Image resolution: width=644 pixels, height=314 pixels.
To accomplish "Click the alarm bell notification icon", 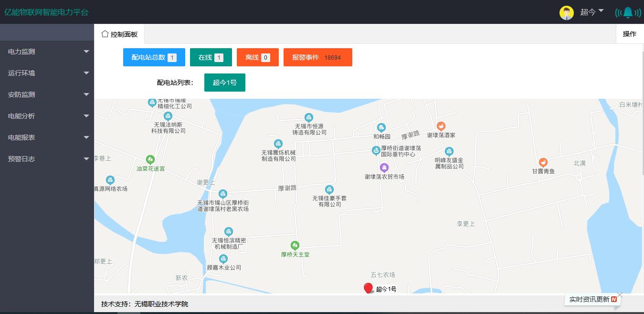I will (x=628, y=12).
